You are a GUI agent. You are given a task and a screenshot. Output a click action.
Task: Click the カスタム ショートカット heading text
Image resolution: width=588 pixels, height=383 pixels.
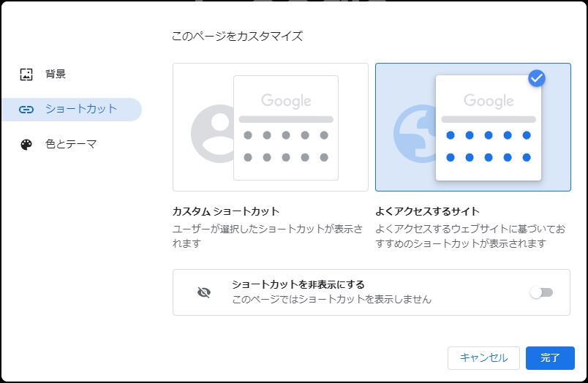[226, 211]
